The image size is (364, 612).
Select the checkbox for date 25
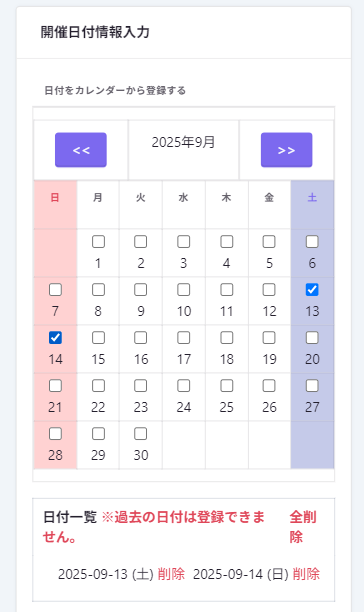pyautogui.click(x=227, y=386)
